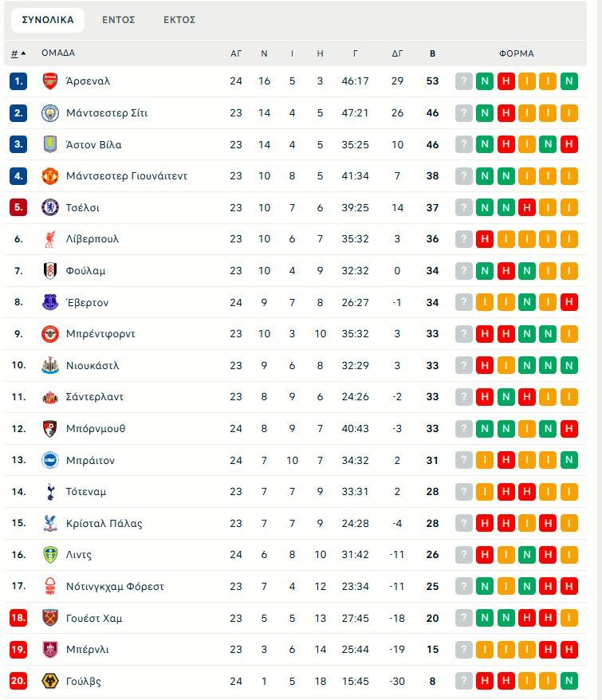Click the Aston Villa crest icon
Screen dimensions: 602x700
[50, 144]
